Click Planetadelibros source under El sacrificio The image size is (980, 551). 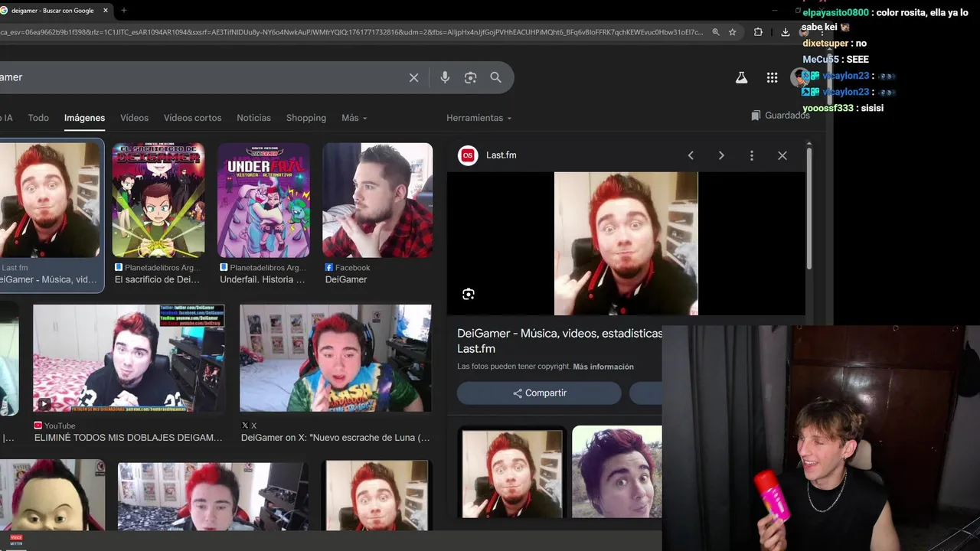pyautogui.click(x=158, y=268)
